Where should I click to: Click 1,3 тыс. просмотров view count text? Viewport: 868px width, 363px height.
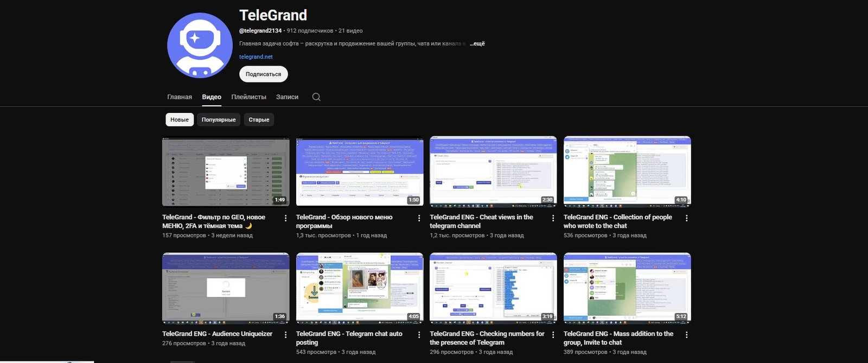(323, 235)
